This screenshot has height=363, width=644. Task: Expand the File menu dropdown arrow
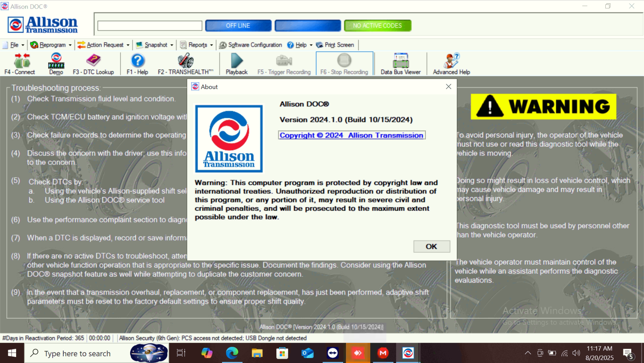[23, 45]
